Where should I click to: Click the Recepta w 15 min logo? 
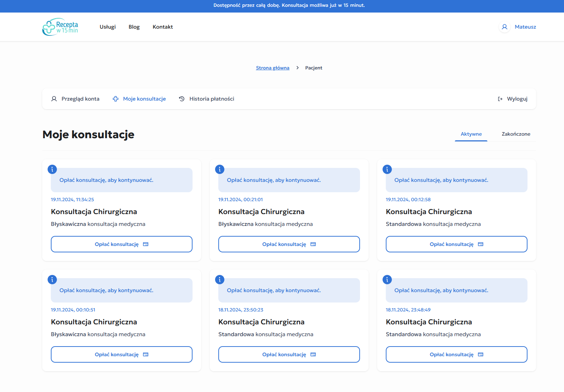tap(60, 27)
